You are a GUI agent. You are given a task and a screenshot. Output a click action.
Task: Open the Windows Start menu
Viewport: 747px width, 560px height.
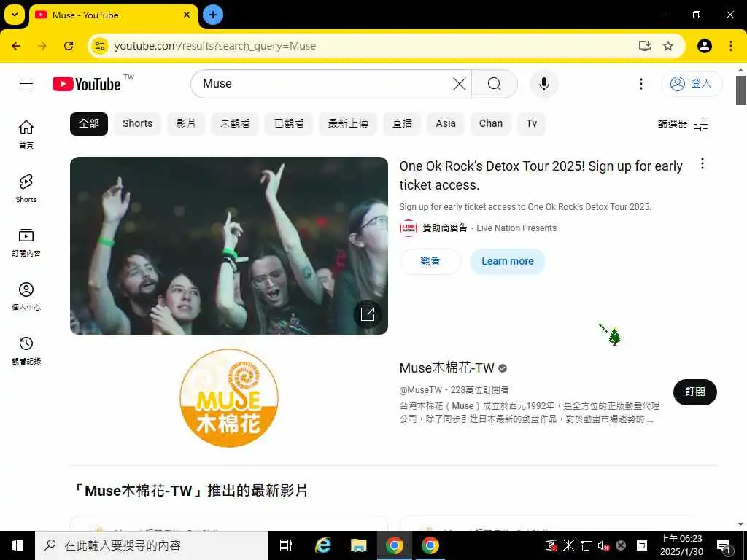[x=18, y=545]
